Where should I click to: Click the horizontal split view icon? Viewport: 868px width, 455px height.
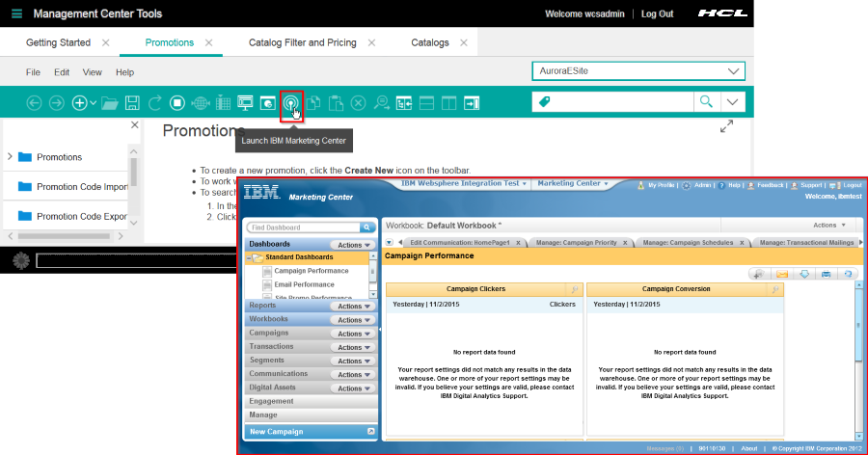[426, 103]
